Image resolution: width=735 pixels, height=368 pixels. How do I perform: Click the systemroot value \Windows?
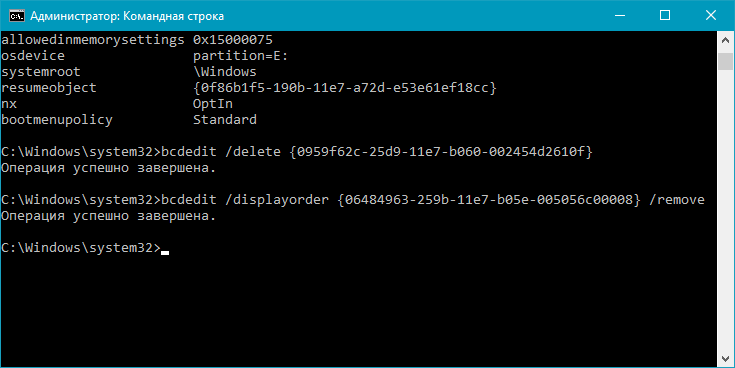click(225, 72)
